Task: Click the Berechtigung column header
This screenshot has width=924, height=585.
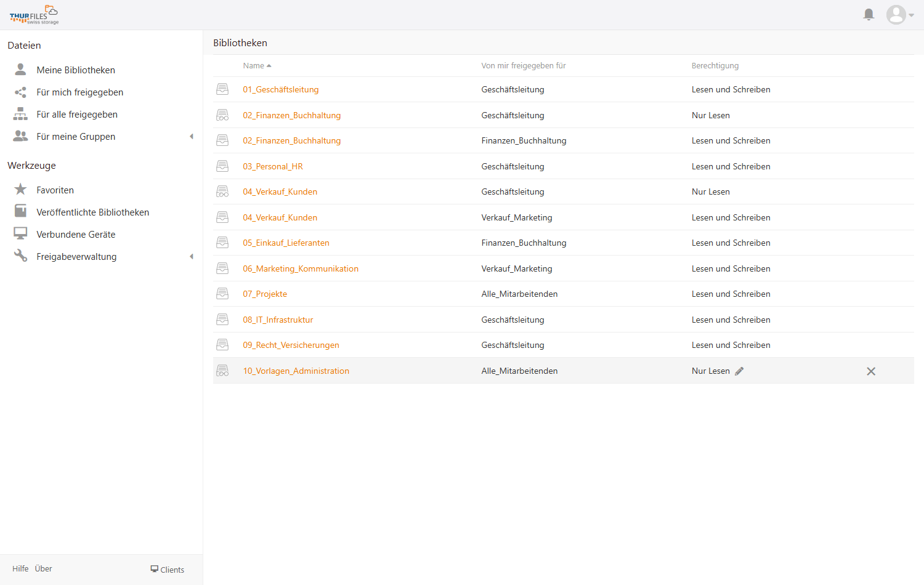Action: 715,65
